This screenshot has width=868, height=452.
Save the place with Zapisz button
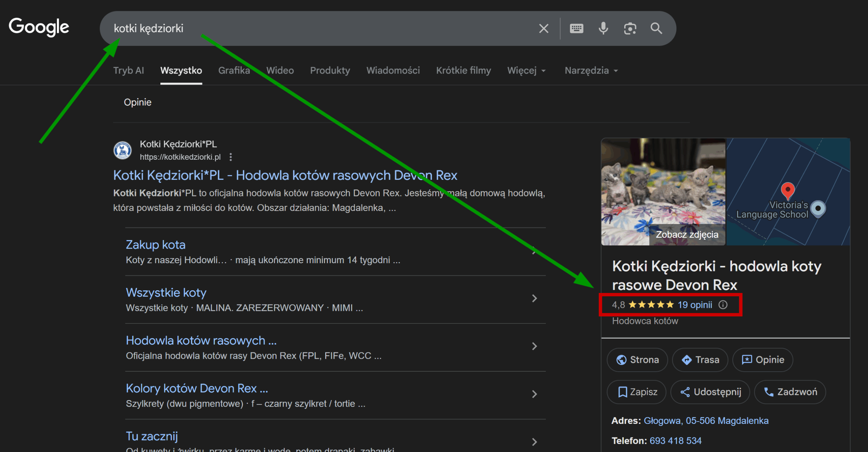(636, 392)
